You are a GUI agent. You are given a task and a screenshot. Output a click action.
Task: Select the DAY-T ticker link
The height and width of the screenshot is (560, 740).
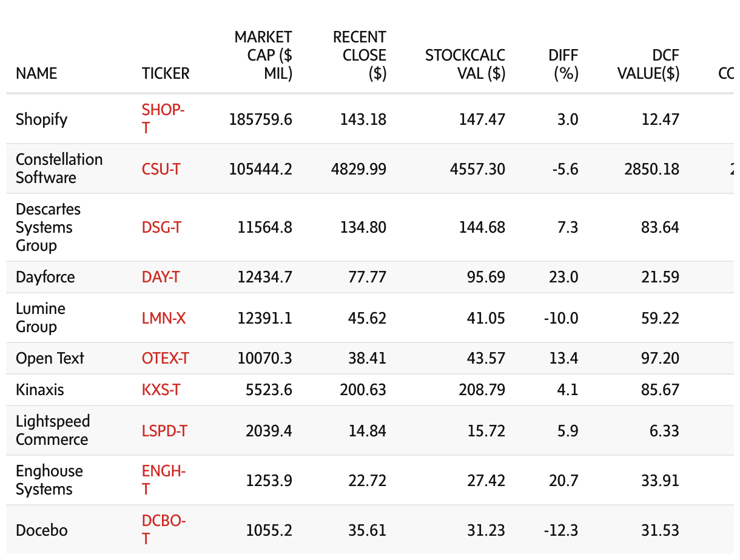point(161,277)
